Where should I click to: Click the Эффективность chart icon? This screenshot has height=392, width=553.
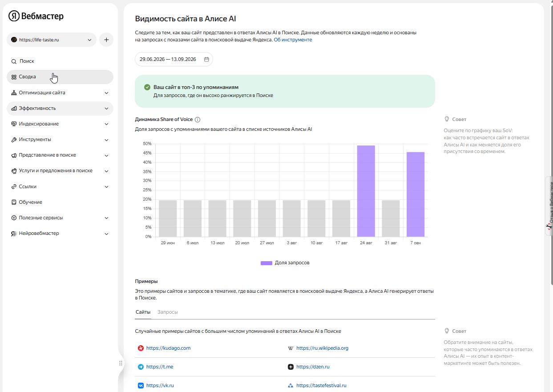point(14,108)
